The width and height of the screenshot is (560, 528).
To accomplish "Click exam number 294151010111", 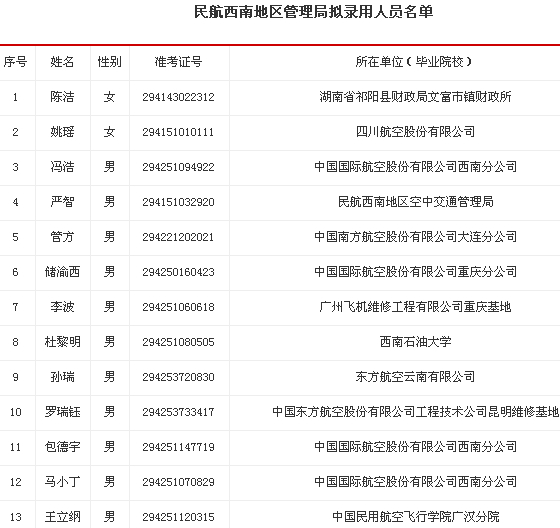I will pyautogui.click(x=179, y=132).
